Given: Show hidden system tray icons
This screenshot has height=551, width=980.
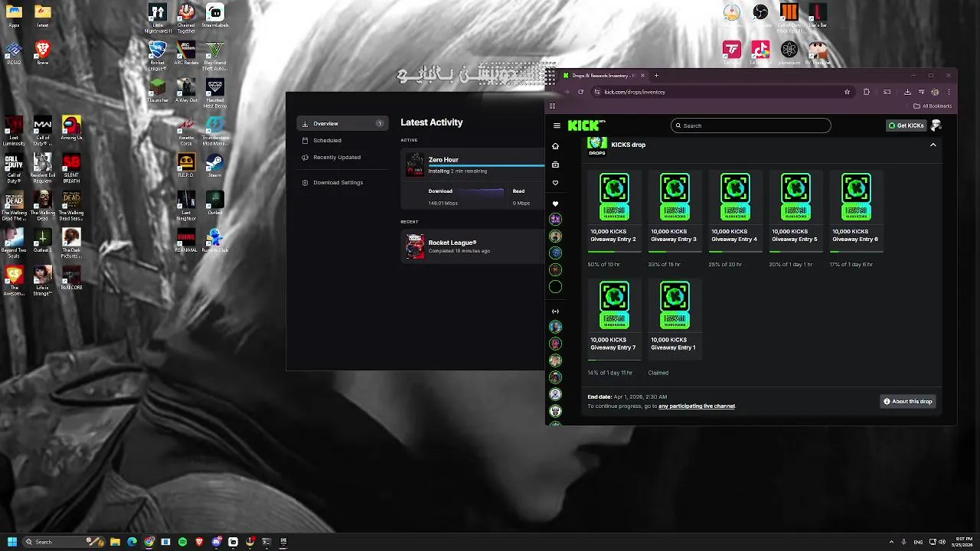Looking at the screenshot, I should click(x=892, y=542).
